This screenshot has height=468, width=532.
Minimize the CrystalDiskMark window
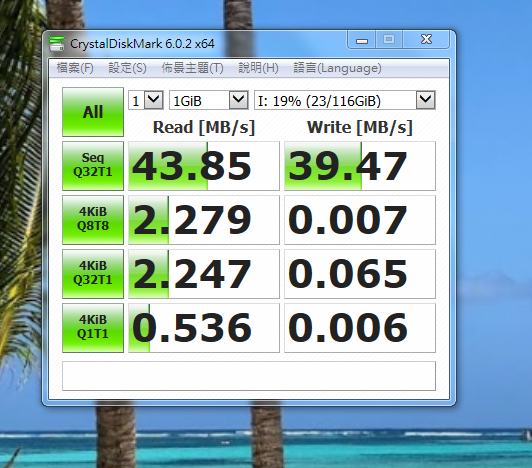click(362, 40)
